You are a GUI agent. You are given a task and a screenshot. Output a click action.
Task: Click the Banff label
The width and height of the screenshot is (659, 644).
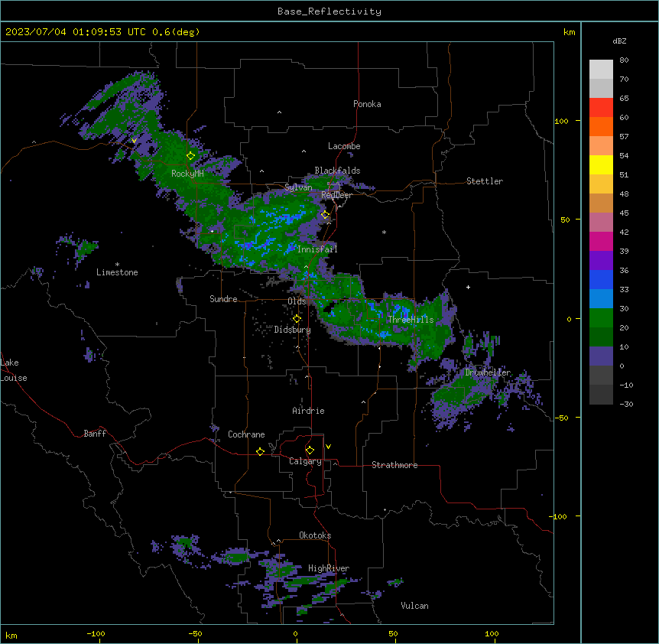click(x=95, y=434)
